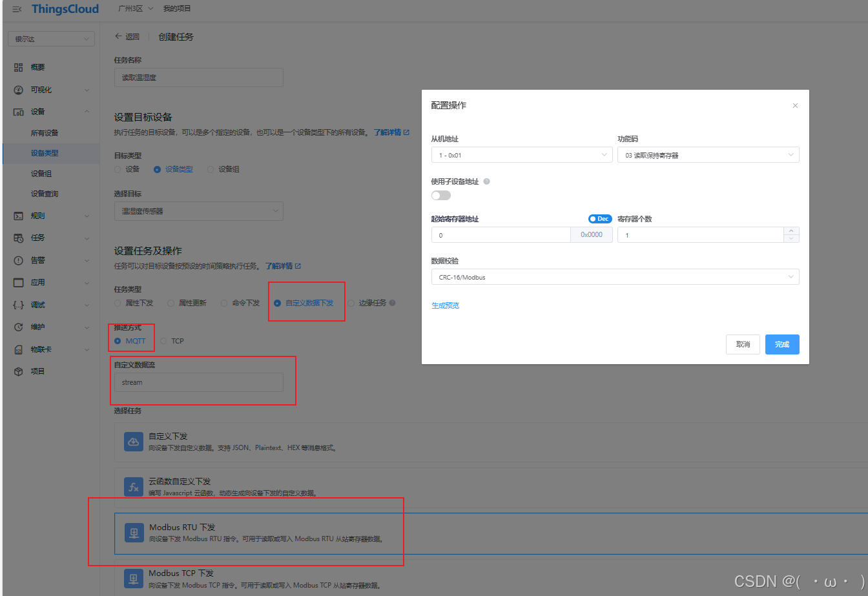Select 属性下发 task type radio
The width and height of the screenshot is (868, 596).
tap(118, 303)
